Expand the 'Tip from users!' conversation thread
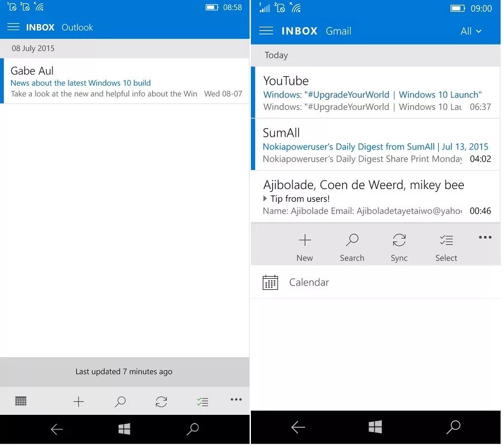Viewport: 504px width, 446px height. pyautogui.click(x=265, y=198)
